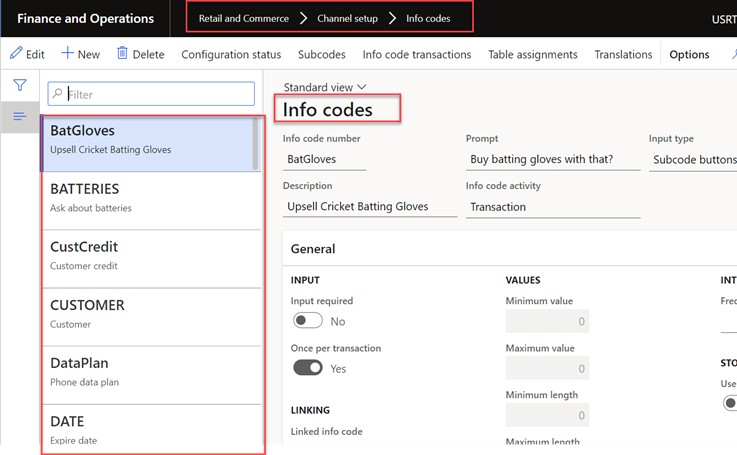Viewport: 737px width, 455px height.
Task: Open the Input type dropdown field
Action: [693, 160]
